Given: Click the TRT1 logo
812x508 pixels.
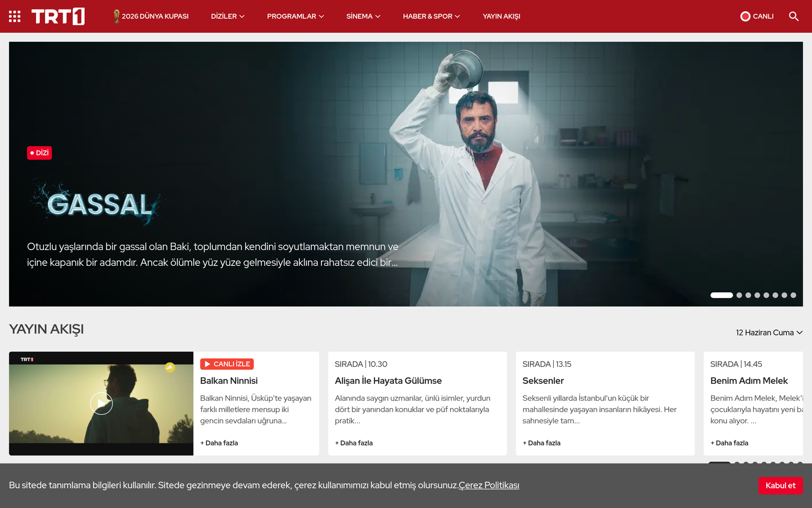Looking at the screenshot, I should (x=58, y=16).
